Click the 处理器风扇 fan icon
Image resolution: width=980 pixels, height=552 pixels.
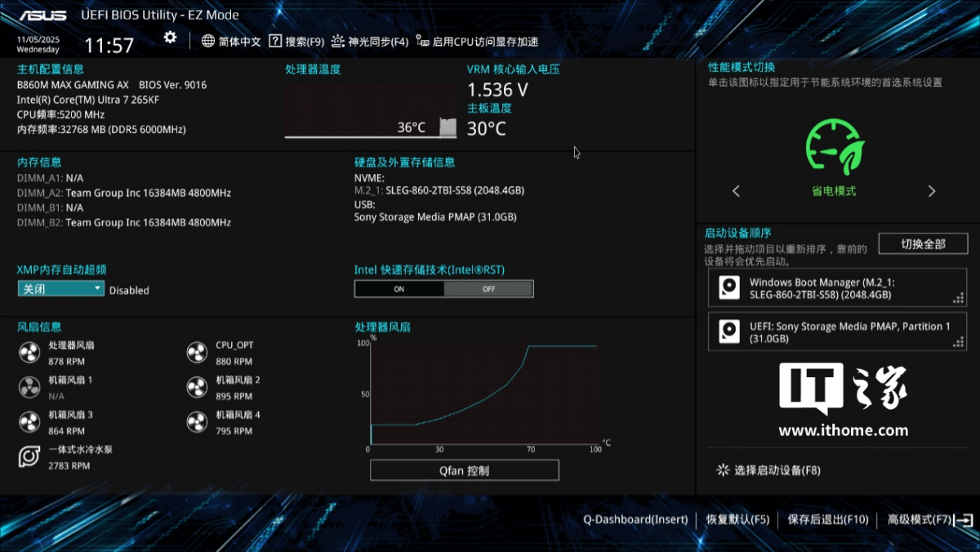click(x=29, y=353)
